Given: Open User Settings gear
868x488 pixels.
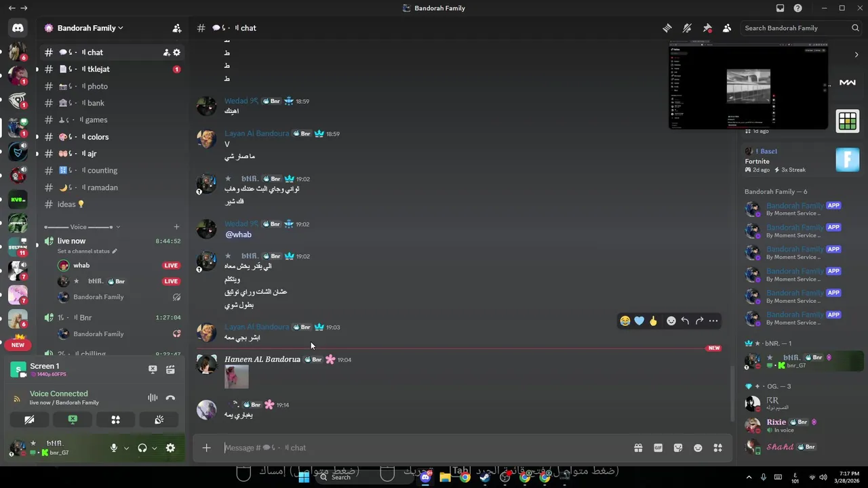Looking at the screenshot, I should click(x=170, y=448).
